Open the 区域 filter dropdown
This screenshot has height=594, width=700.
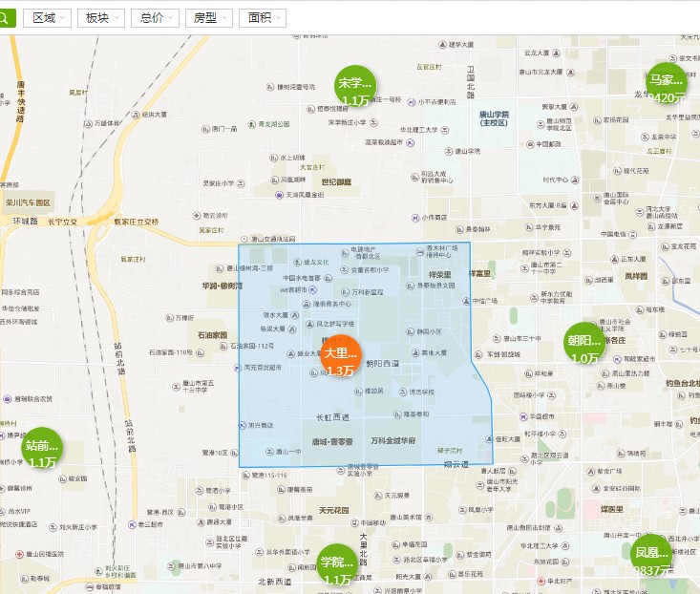51,18
